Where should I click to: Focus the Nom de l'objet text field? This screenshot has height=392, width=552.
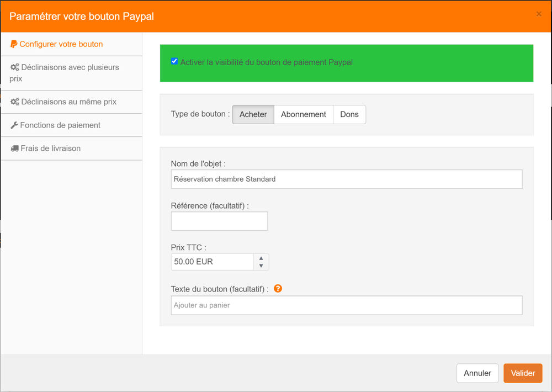click(x=346, y=179)
